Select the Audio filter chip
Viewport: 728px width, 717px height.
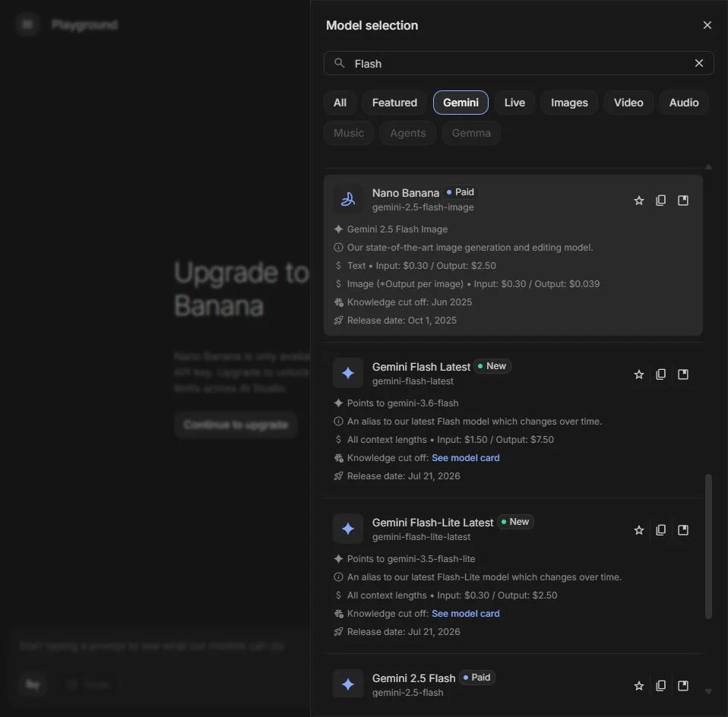pyautogui.click(x=683, y=103)
